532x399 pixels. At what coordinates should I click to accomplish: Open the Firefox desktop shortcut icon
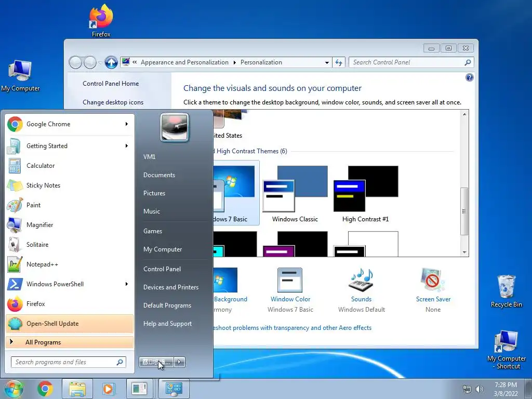click(x=101, y=20)
